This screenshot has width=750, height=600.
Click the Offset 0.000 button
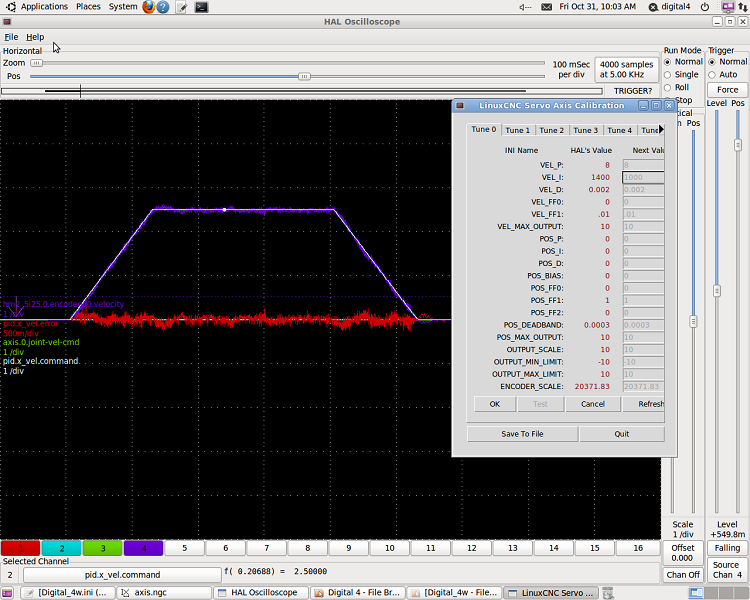[x=683, y=553]
